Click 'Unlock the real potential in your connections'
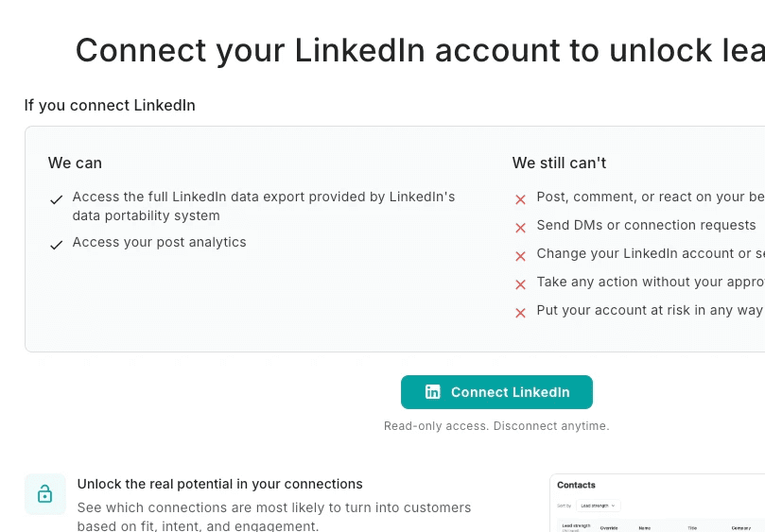 coord(219,484)
